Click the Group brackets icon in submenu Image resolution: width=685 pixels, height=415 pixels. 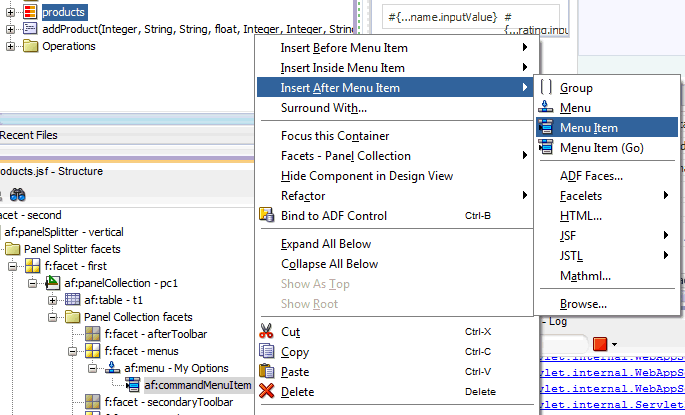click(x=546, y=87)
